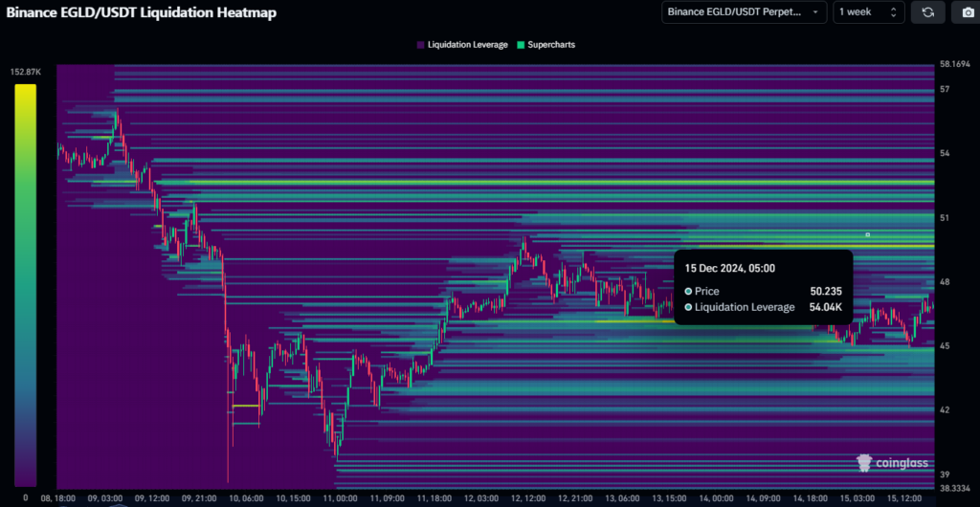
Task: Click the tooltip Price value 50.235
Action: coord(826,291)
